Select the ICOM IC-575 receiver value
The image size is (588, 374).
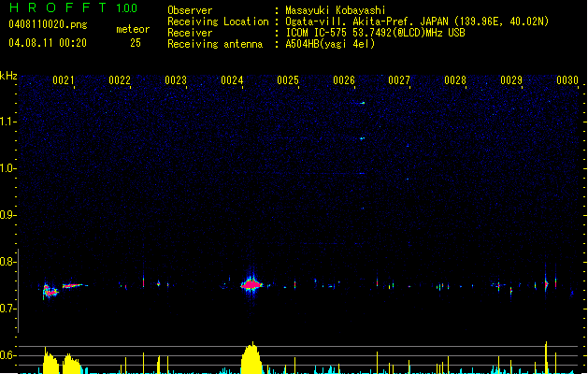[x=375, y=33]
